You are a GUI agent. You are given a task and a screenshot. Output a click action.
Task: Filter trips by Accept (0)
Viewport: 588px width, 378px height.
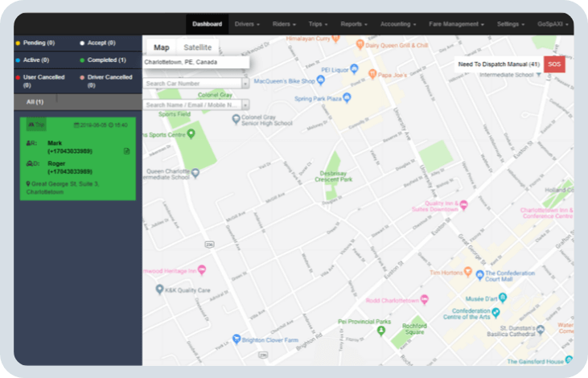[x=97, y=43]
